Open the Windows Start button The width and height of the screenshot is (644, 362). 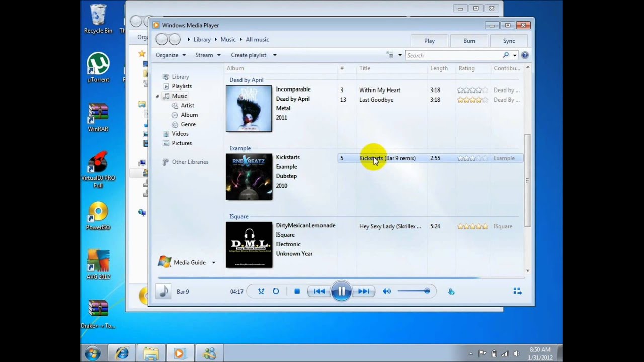tap(92, 353)
